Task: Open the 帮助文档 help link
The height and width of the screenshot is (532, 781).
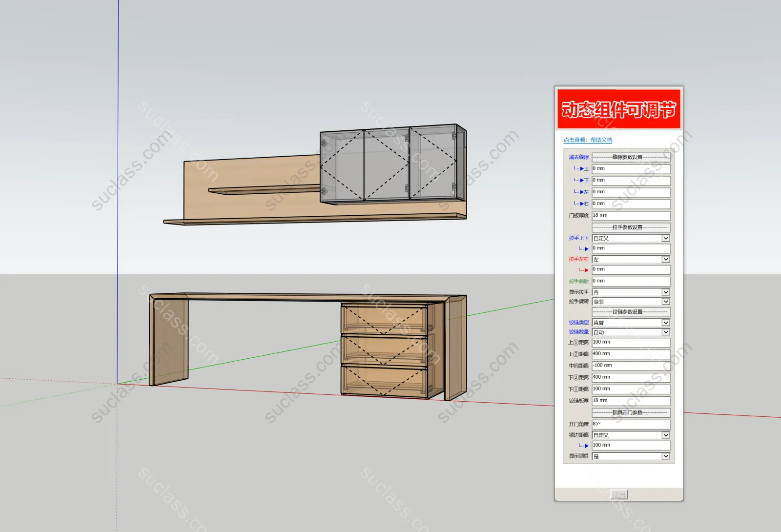Action: tap(588, 140)
